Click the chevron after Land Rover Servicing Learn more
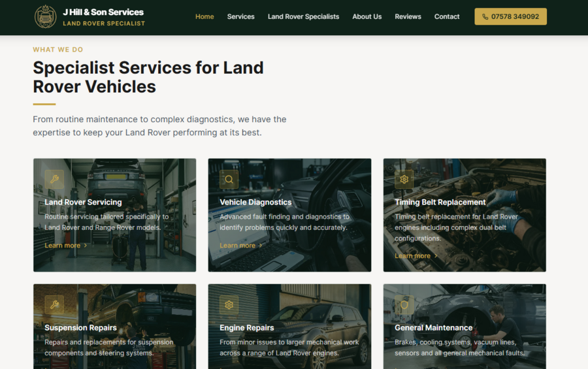588x369 pixels. click(86, 246)
